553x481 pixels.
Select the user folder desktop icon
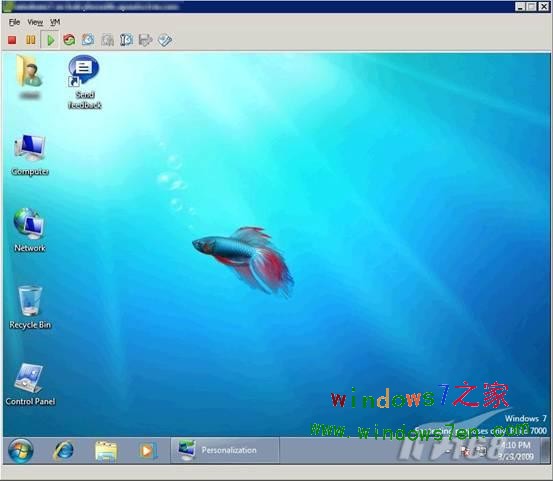(x=30, y=72)
